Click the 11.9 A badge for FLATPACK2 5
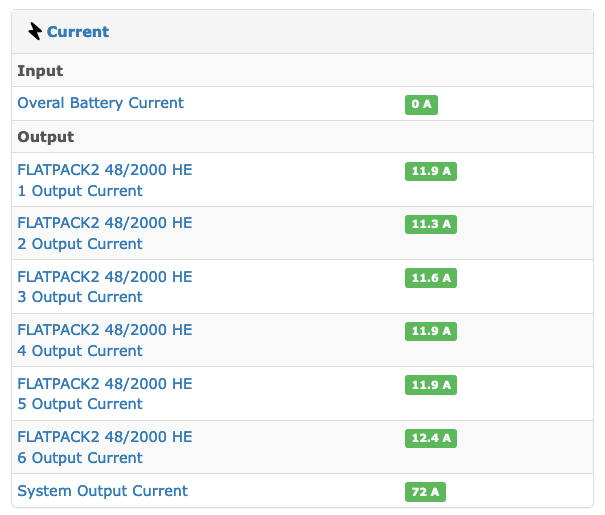The image size is (605, 515). (x=431, y=385)
